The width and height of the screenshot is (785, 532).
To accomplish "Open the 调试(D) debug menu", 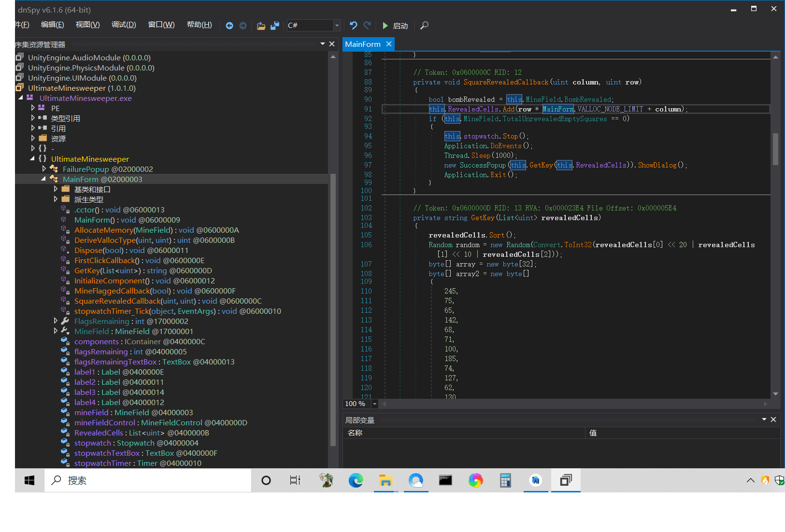I will tap(124, 25).
